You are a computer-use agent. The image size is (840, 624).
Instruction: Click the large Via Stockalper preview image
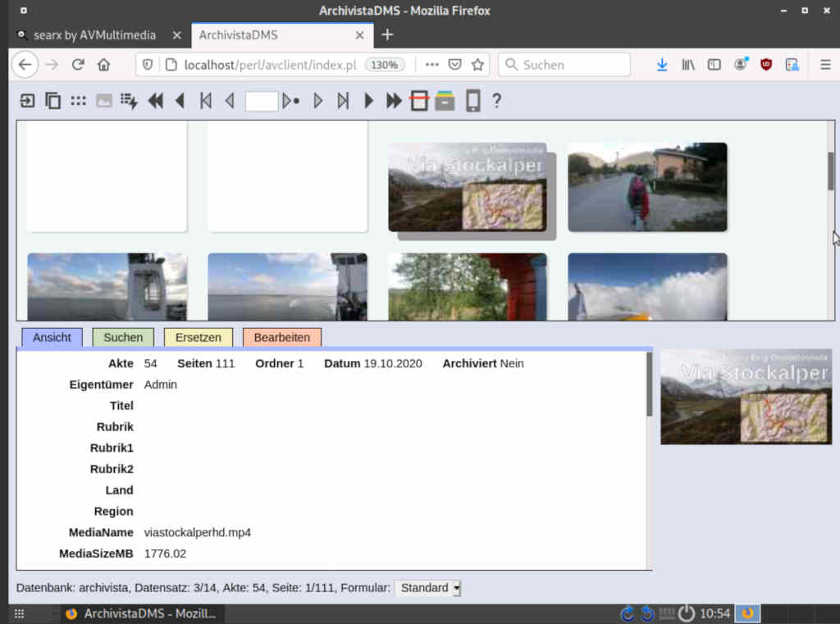pos(746,397)
